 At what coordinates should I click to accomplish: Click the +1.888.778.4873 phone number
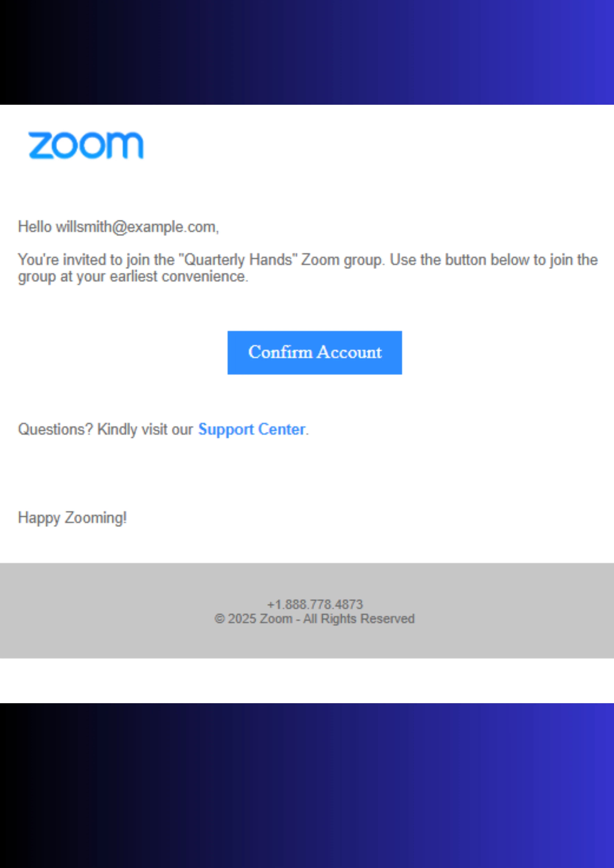(315, 604)
